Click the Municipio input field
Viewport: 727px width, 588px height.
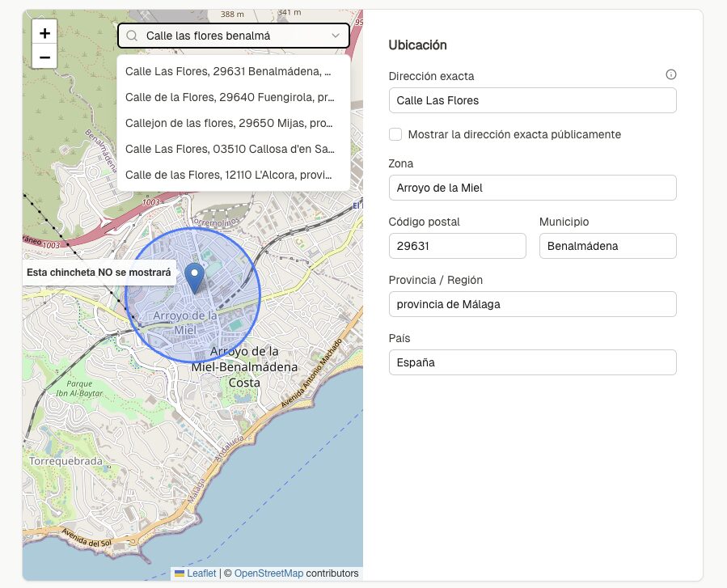click(x=607, y=246)
